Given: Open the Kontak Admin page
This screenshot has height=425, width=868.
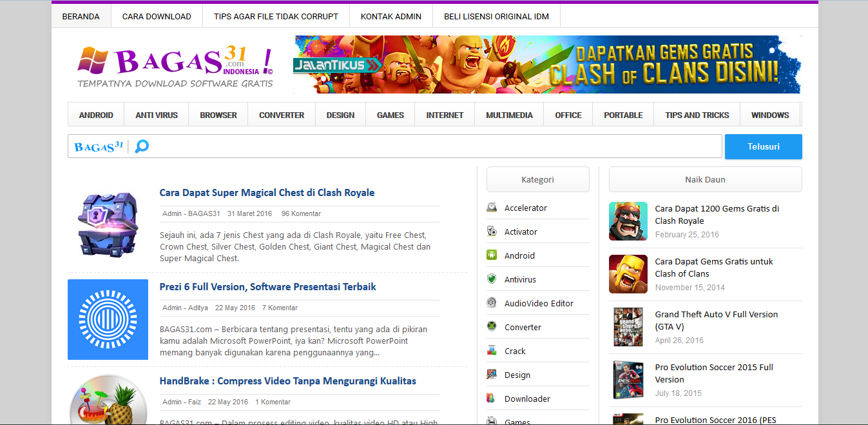Looking at the screenshot, I should [x=391, y=16].
